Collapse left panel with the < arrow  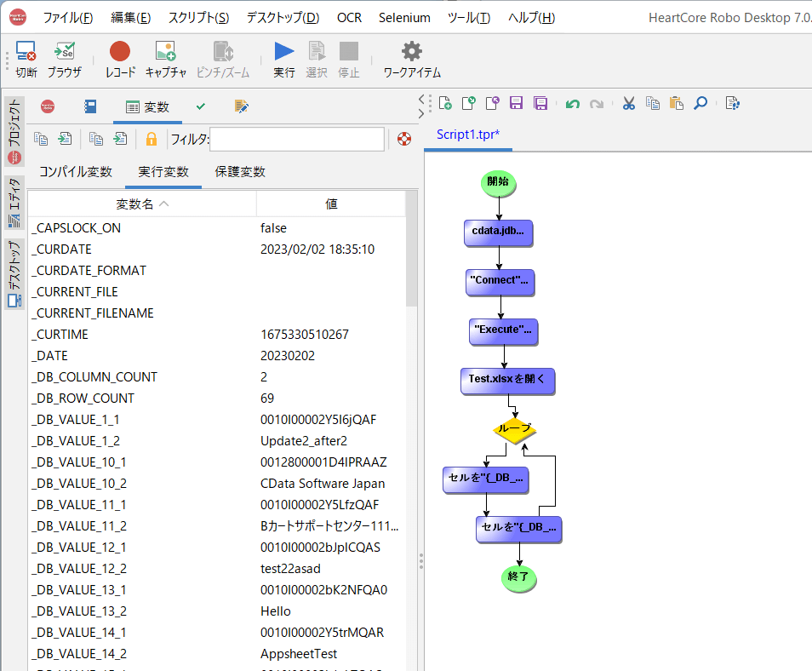tap(421, 97)
